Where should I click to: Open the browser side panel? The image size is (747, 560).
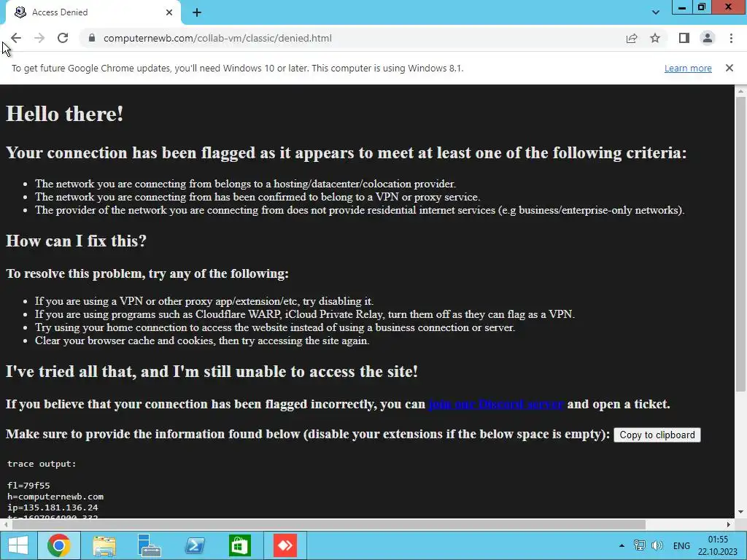coord(684,38)
